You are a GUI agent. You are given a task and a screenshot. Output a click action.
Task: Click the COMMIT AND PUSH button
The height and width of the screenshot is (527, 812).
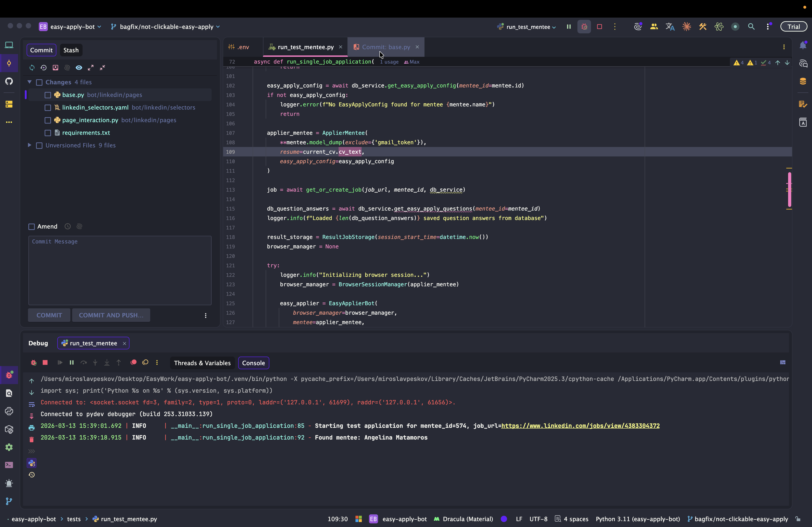pos(111,315)
